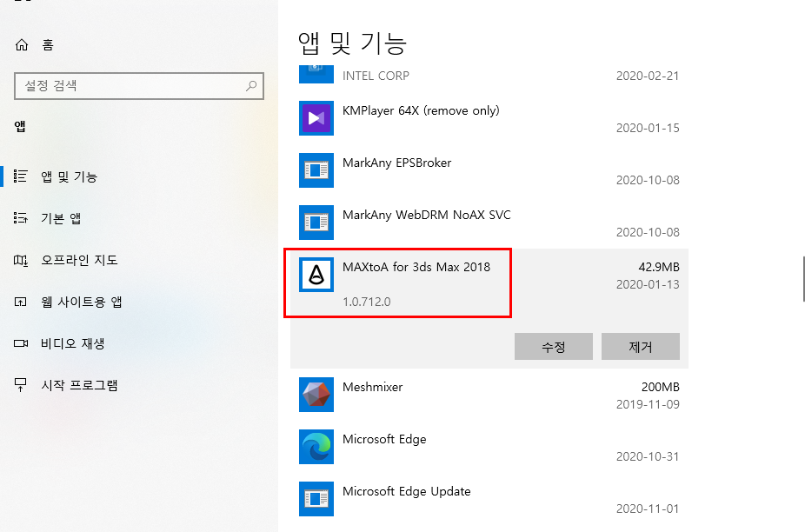Select the Meshmixer entry name
This screenshot has width=805, height=532.
pos(373,387)
